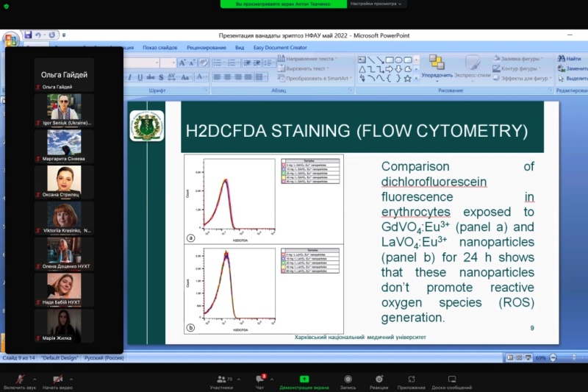Increase font size with the grow font icon

182,63
